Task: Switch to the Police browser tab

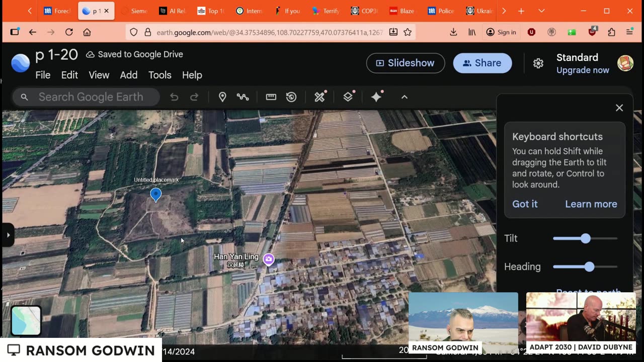Action: click(441, 11)
